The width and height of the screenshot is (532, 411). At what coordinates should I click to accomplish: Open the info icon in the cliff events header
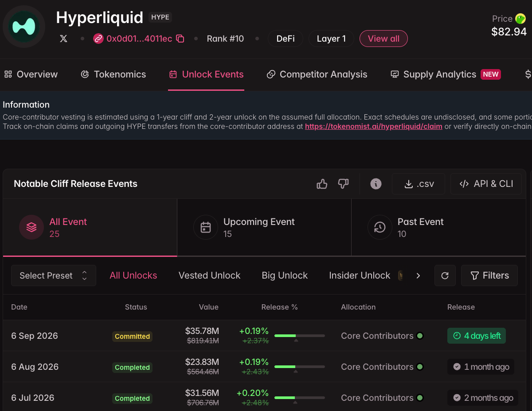pyautogui.click(x=376, y=184)
